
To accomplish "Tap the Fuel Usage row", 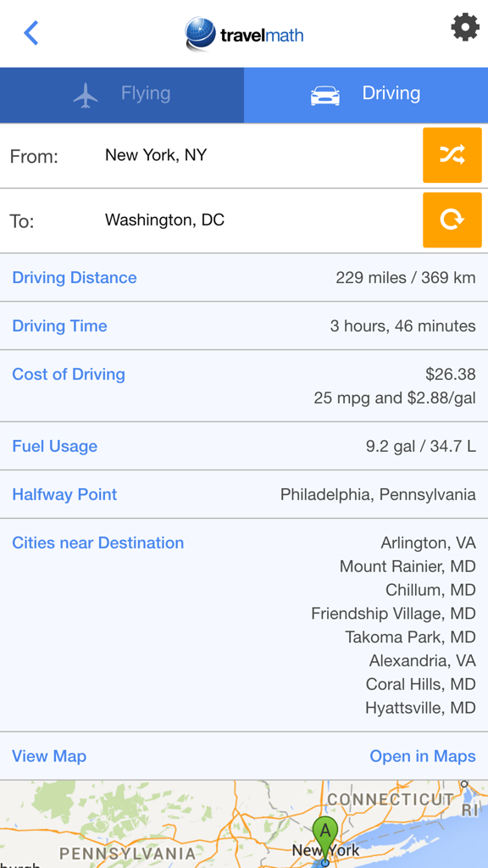I will (54, 446).
